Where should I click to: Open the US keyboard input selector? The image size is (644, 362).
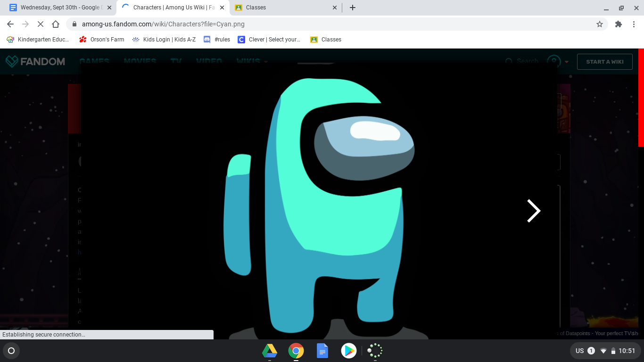[580, 351]
